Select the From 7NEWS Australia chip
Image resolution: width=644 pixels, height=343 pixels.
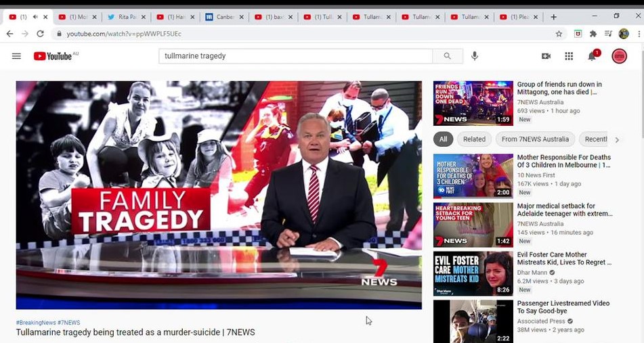(535, 139)
